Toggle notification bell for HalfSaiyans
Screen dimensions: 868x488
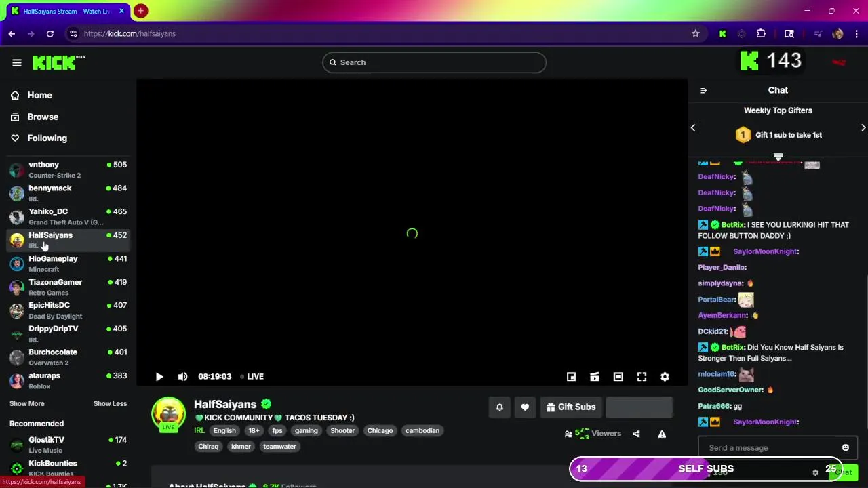(500, 407)
